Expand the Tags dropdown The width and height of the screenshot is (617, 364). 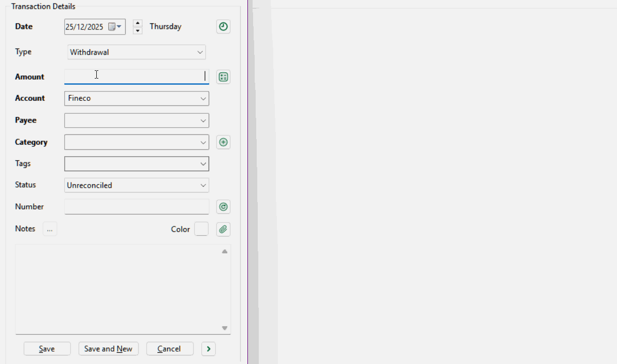pos(203,163)
